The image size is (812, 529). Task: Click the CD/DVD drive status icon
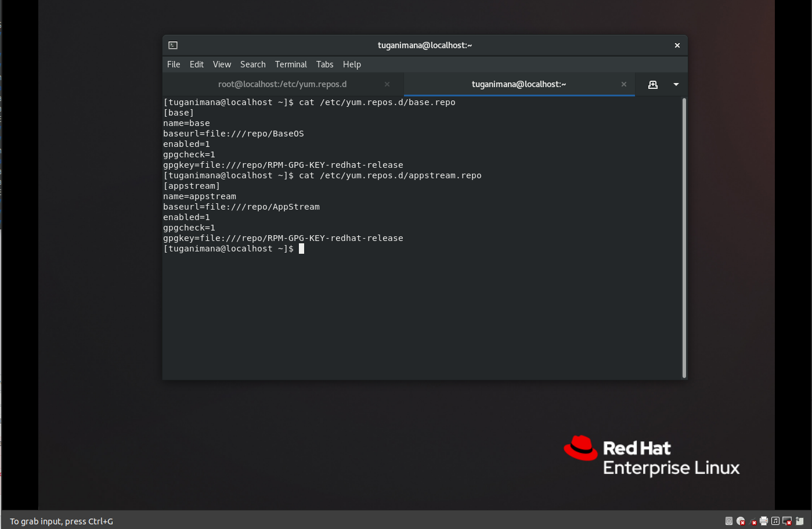741,521
